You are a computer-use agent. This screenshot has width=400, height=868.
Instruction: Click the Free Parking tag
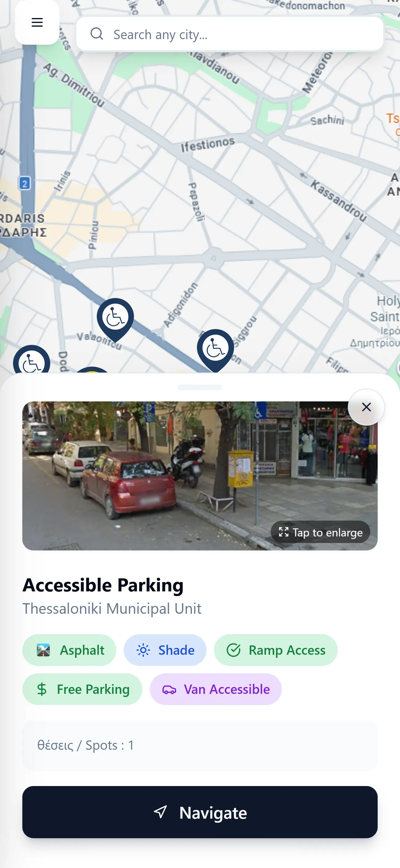point(82,689)
